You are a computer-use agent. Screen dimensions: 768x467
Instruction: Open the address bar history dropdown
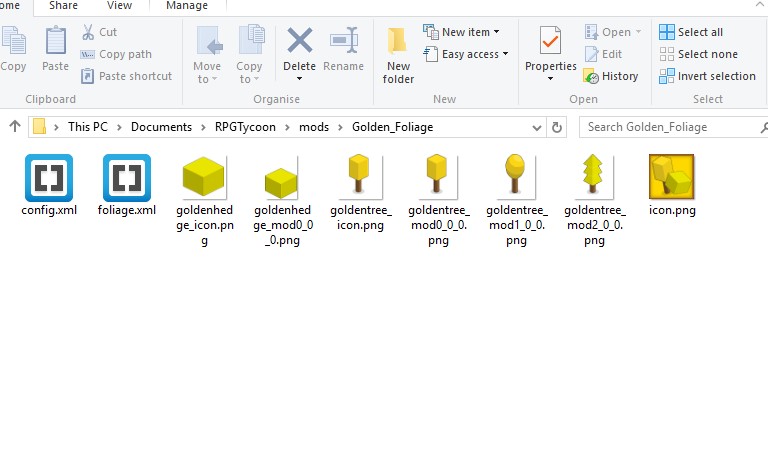(537, 127)
